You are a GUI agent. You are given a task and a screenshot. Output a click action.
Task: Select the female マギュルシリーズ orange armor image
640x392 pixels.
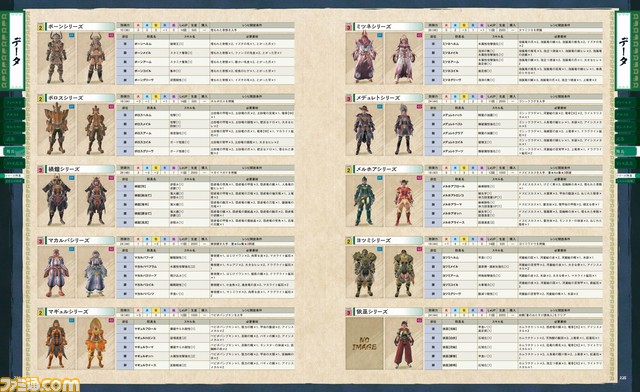pyautogui.click(x=96, y=343)
